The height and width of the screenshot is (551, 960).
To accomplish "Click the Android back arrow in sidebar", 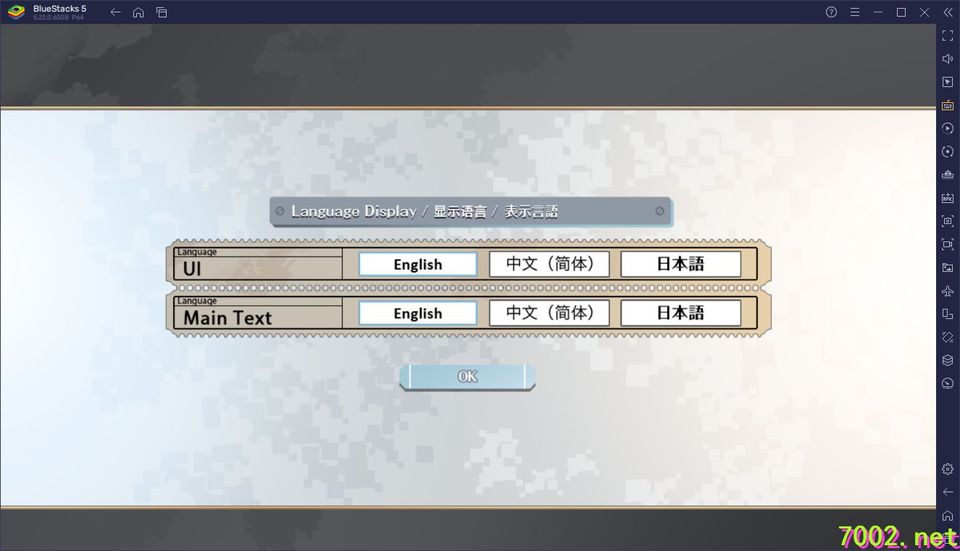I will (x=948, y=492).
